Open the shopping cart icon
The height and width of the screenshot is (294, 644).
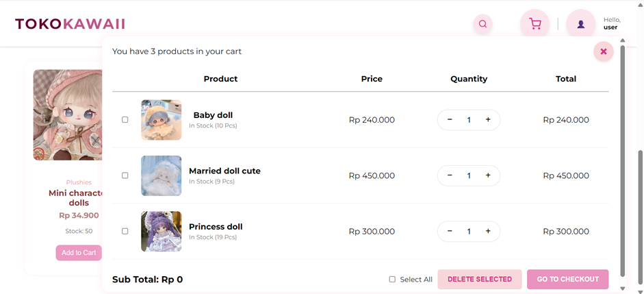click(535, 24)
